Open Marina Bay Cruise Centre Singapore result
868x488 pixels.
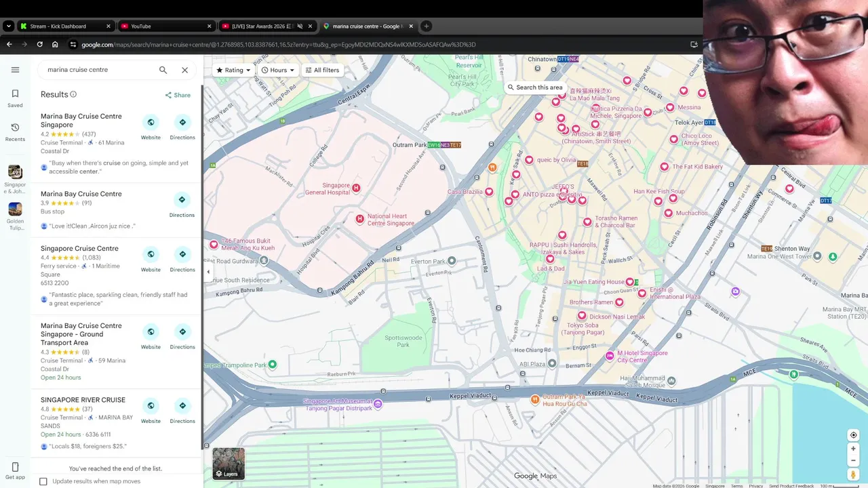(x=81, y=121)
